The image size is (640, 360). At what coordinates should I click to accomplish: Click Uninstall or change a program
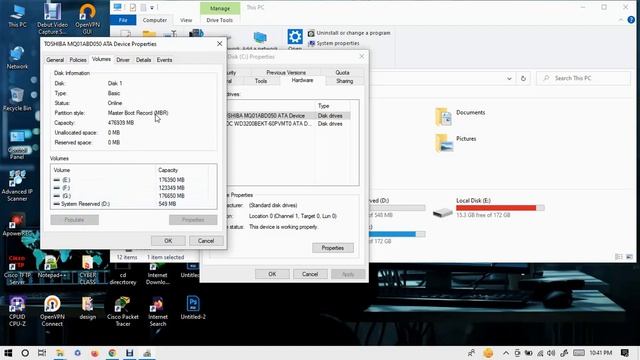pos(349,33)
